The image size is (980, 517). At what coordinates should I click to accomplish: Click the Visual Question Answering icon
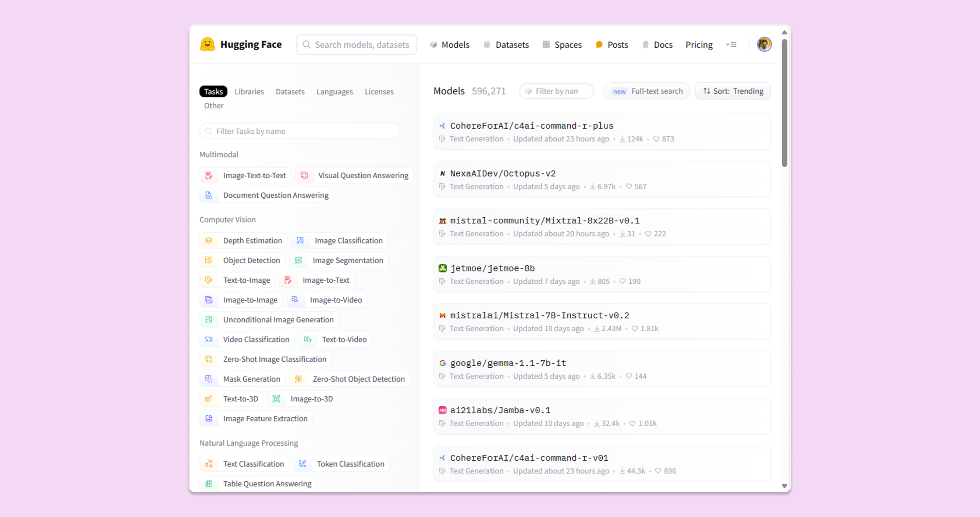pos(304,175)
